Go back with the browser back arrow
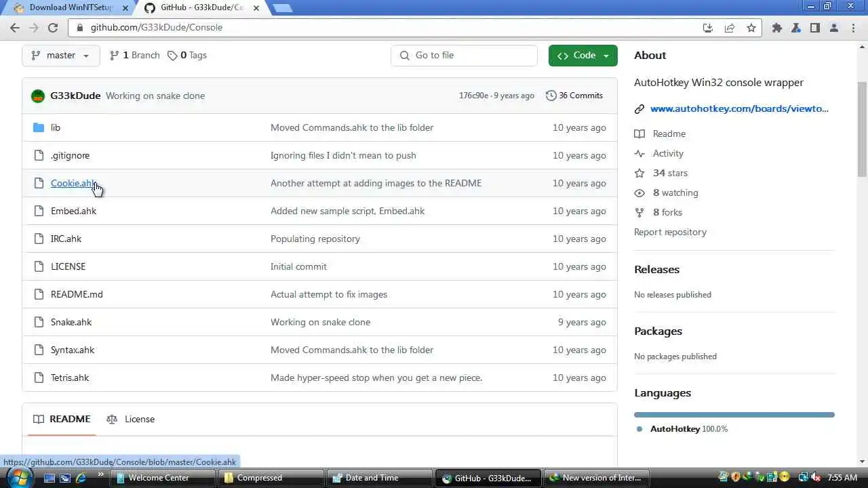The height and width of the screenshot is (488, 868). (15, 28)
